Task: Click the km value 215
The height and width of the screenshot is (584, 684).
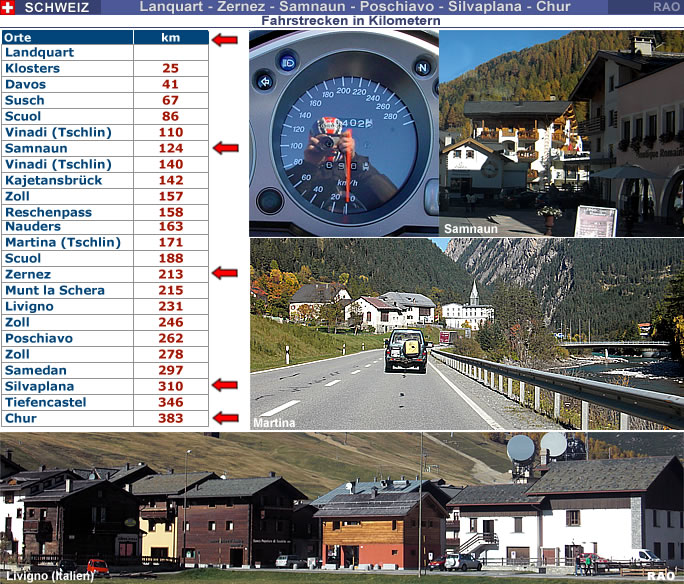Action: coord(171,290)
